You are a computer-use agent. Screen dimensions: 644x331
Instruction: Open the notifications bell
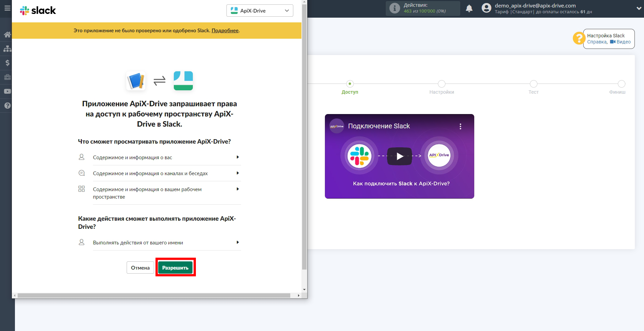pyautogui.click(x=469, y=8)
